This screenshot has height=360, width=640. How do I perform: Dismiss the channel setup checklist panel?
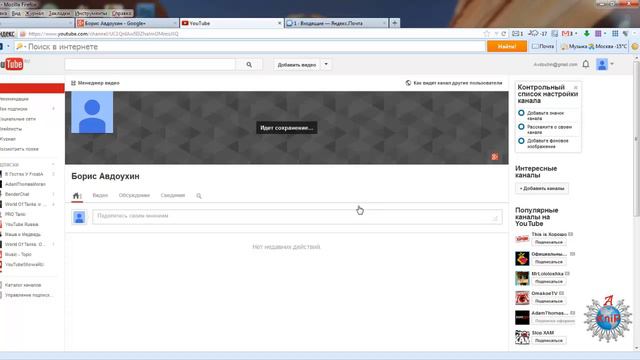click(x=576, y=88)
